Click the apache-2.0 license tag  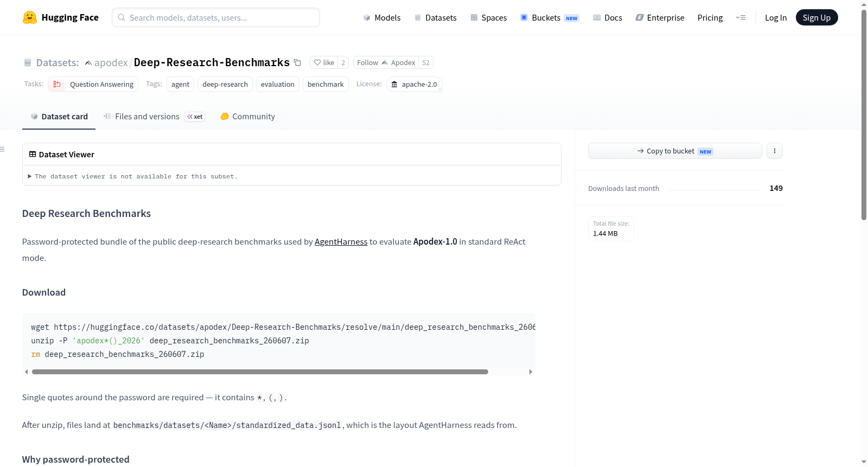tap(414, 84)
